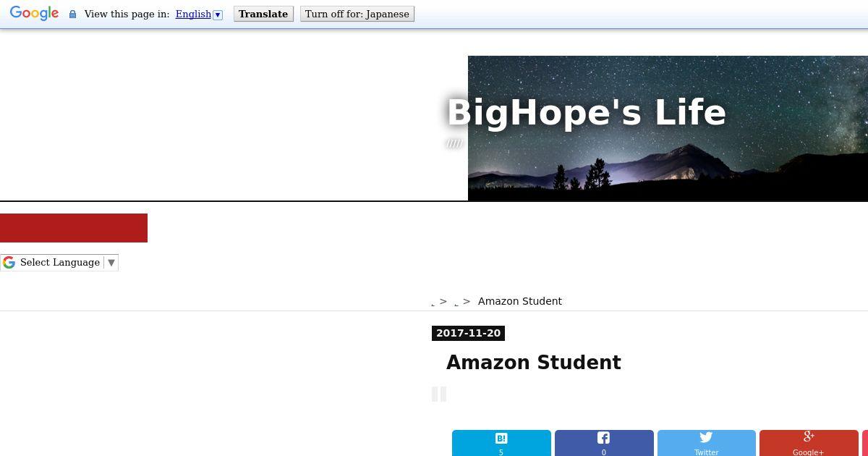Click the 2017-11-20 date badge

click(468, 333)
